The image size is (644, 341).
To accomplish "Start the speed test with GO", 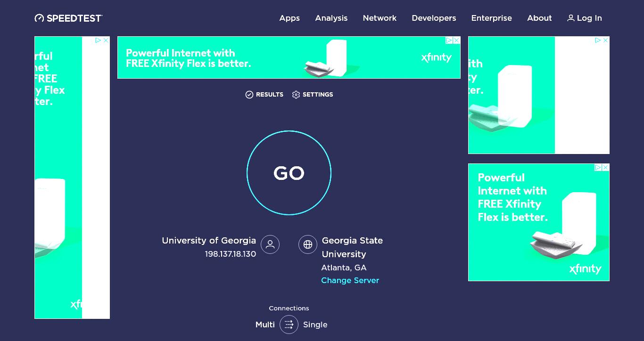I will (x=289, y=173).
